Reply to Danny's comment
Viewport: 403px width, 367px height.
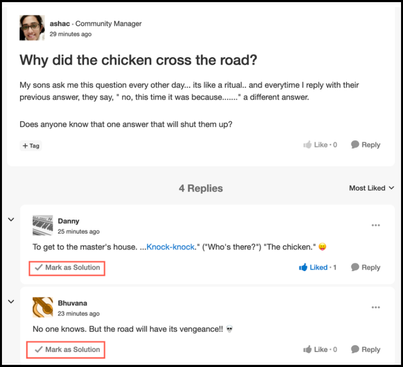(x=365, y=267)
